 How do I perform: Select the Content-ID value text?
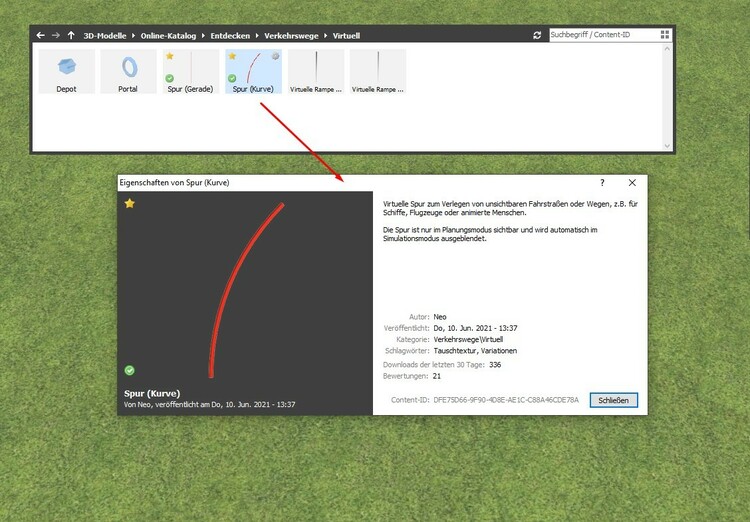[x=506, y=400]
